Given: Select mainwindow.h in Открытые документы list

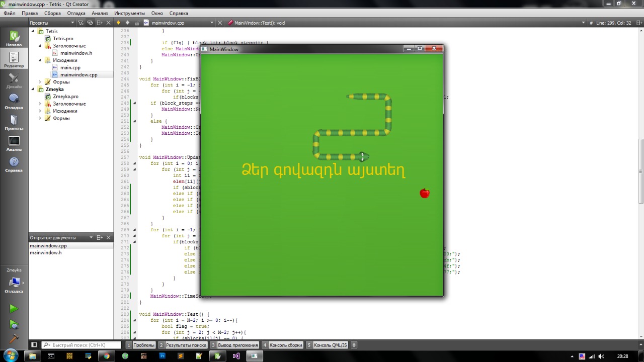Looking at the screenshot, I should tap(46, 252).
